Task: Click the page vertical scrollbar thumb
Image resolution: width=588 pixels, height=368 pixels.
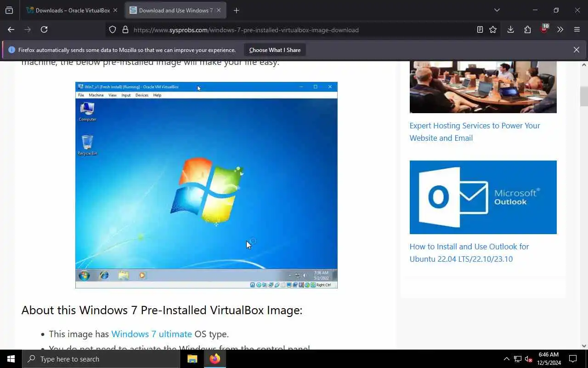Action: 584,97
